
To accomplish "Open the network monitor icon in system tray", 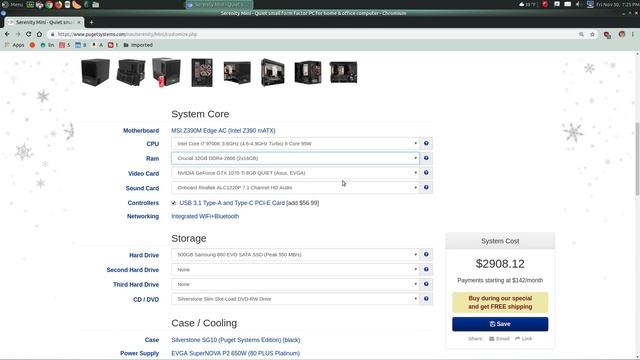I will 590,4.
